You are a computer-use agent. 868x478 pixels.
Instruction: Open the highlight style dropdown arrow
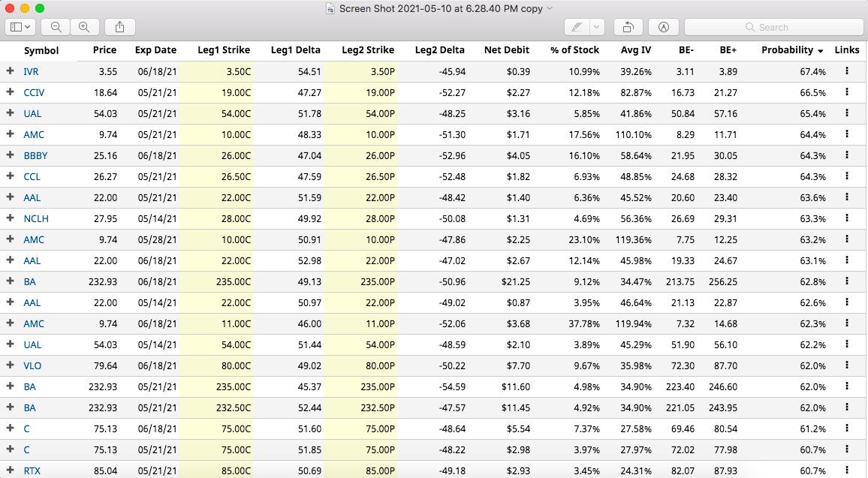596,27
